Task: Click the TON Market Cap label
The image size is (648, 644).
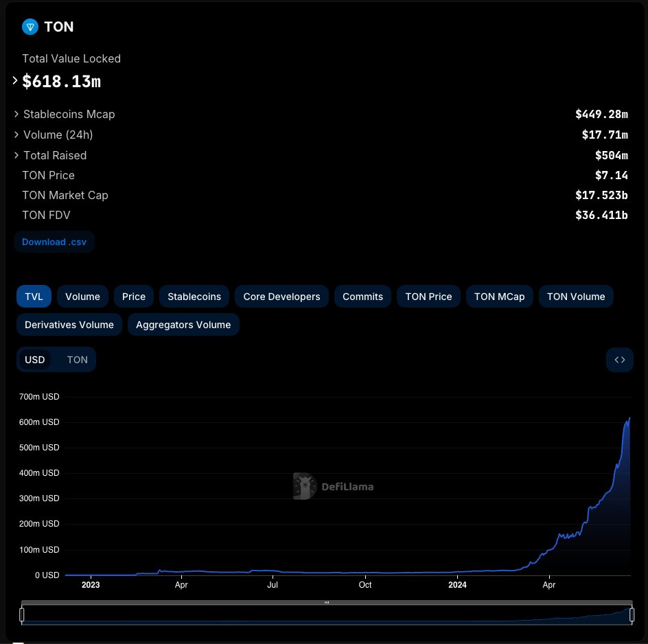Action: pos(65,195)
